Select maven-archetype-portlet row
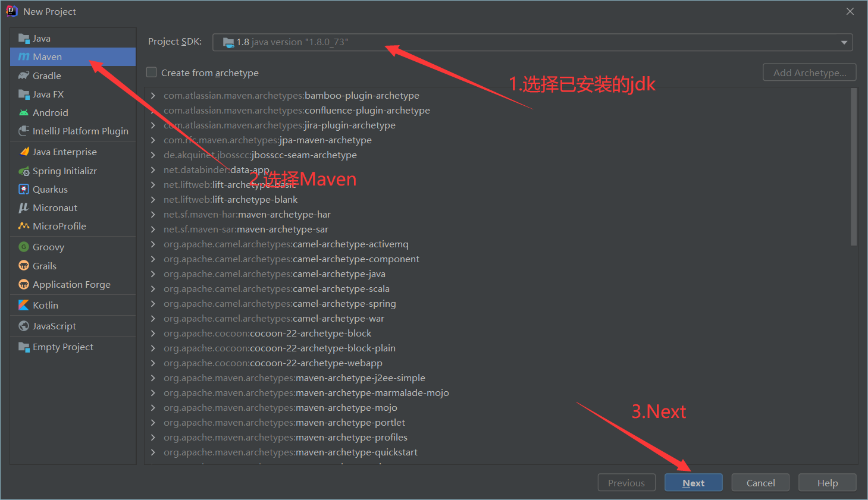 tap(497, 423)
